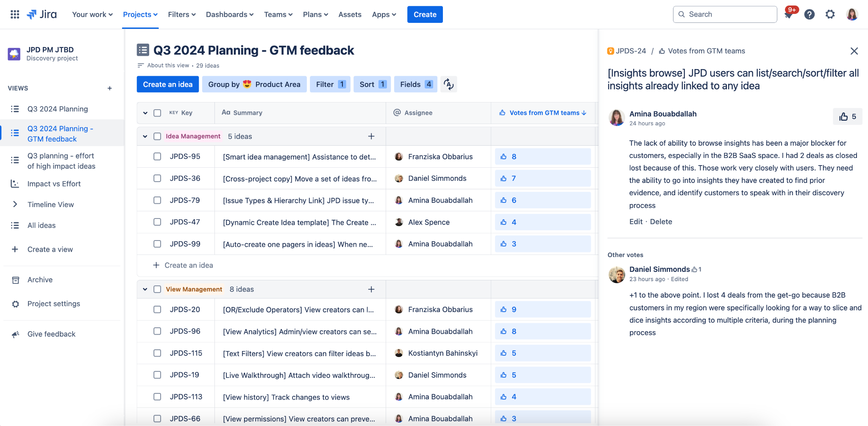Click Edit under Amina's comment
Screen dimensions: 868x426
tap(636, 221)
